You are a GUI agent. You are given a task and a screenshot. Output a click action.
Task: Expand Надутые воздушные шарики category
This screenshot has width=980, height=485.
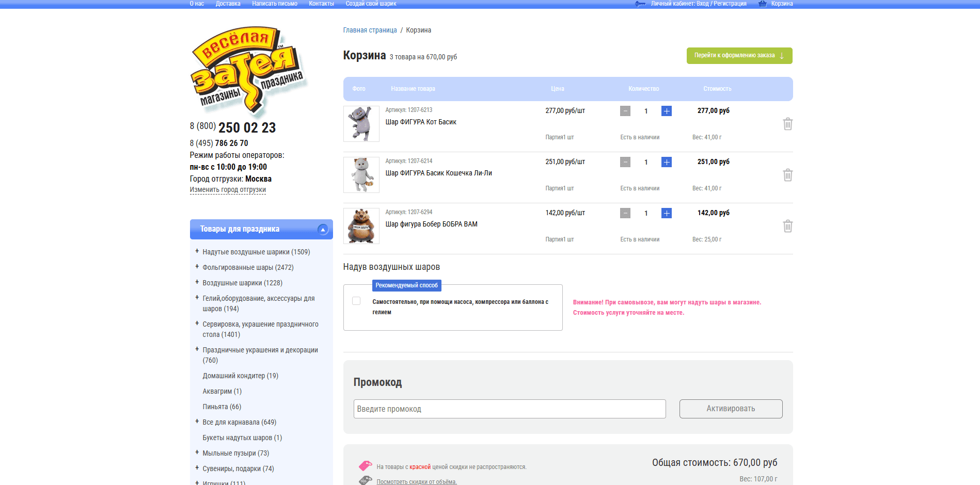pos(197,251)
